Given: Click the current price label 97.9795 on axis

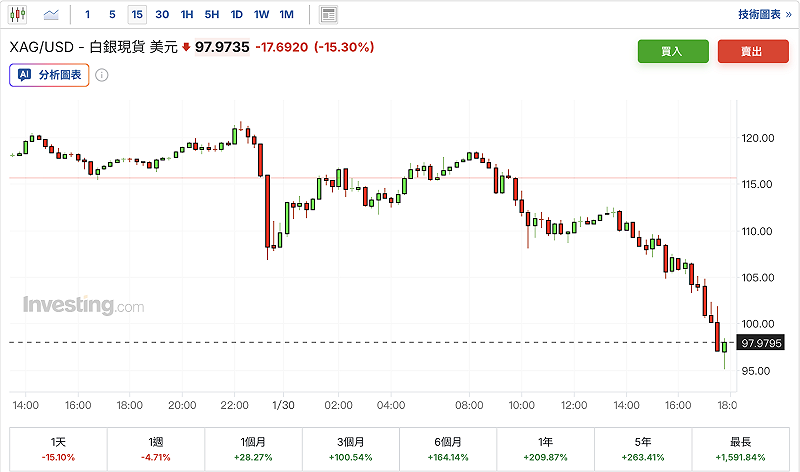Looking at the screenshot, I should 763,343.
